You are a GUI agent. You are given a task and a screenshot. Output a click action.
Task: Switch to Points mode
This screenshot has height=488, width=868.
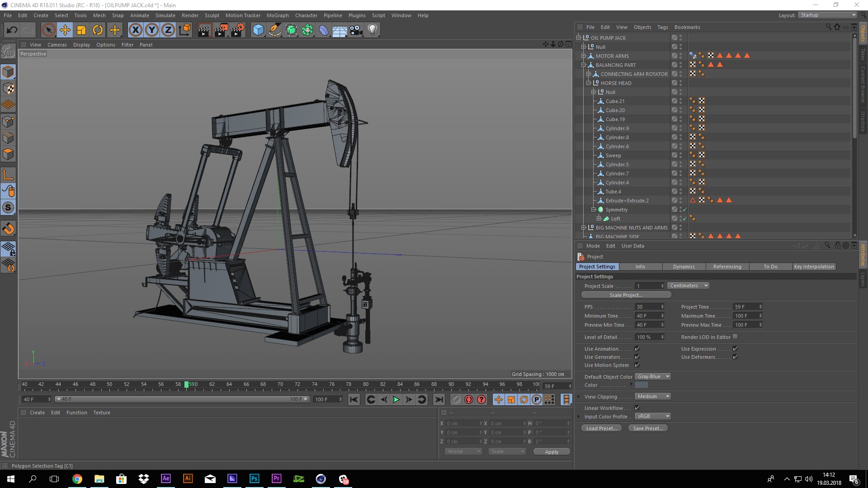[x=8, y=122]
